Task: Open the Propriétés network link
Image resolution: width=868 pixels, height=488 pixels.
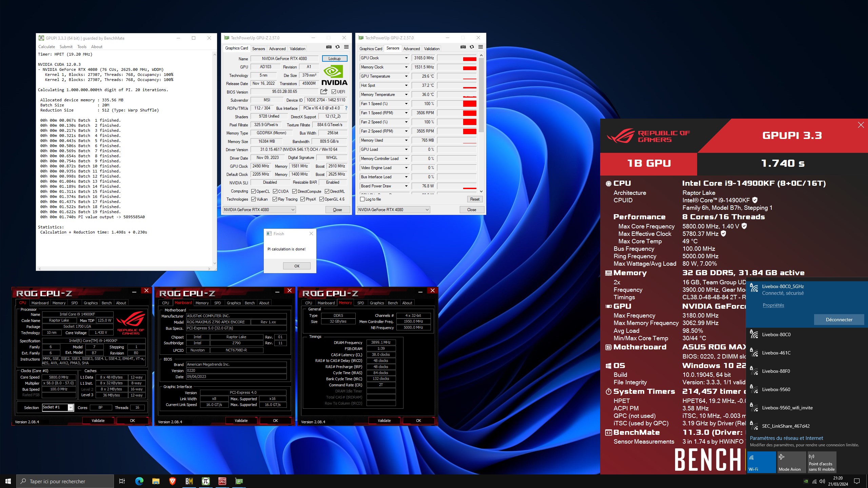Action: (x=773, y=305)
